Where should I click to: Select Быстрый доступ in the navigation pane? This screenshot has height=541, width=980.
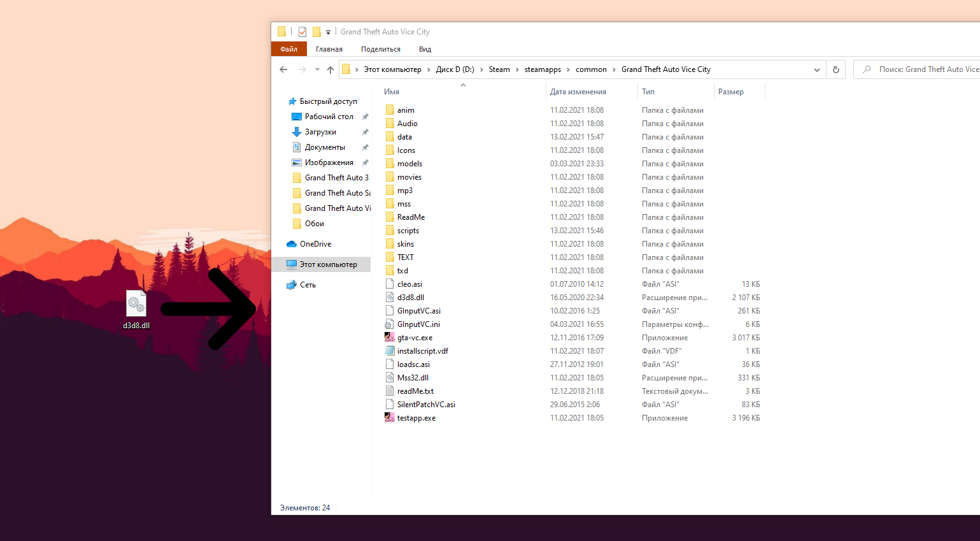click(x=328, y=101)
